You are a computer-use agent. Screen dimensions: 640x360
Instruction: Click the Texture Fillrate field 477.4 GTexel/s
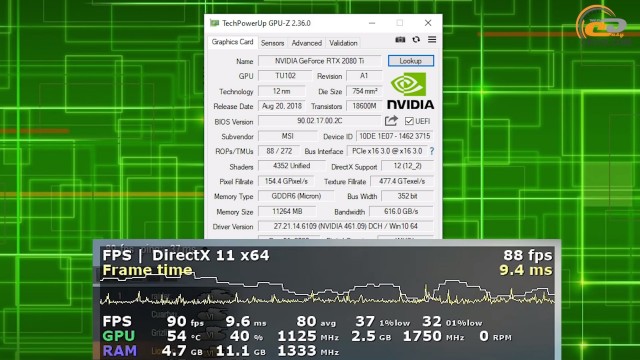402,181
